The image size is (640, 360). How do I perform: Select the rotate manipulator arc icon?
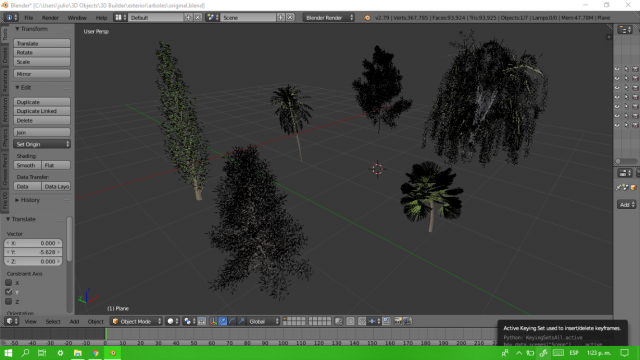(232, 321)
